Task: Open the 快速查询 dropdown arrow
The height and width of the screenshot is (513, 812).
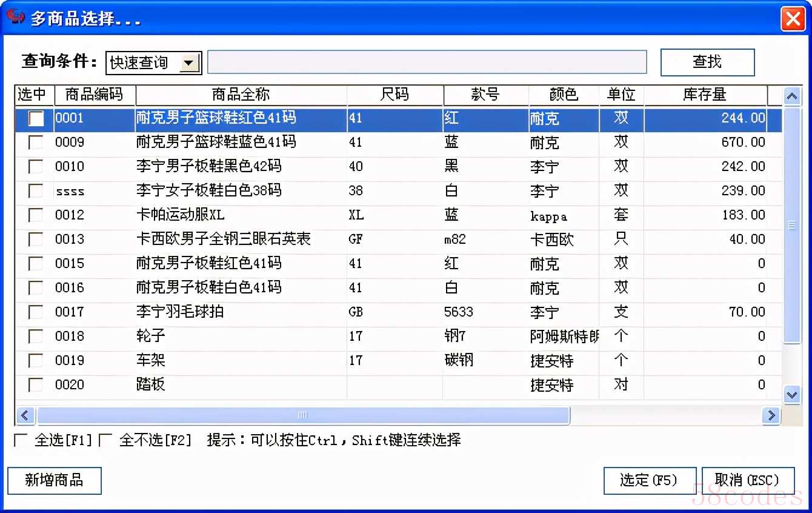Action: (190, 62)
